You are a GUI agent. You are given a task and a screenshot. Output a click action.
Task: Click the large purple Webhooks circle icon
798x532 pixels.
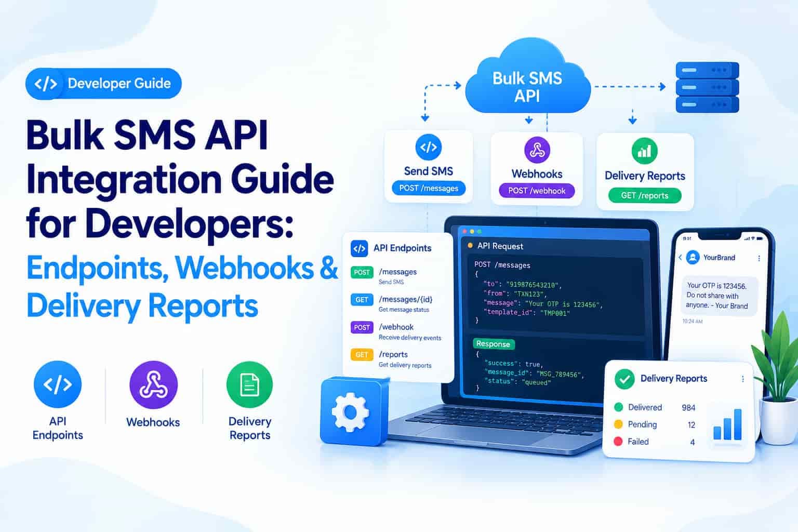(153, 385)
